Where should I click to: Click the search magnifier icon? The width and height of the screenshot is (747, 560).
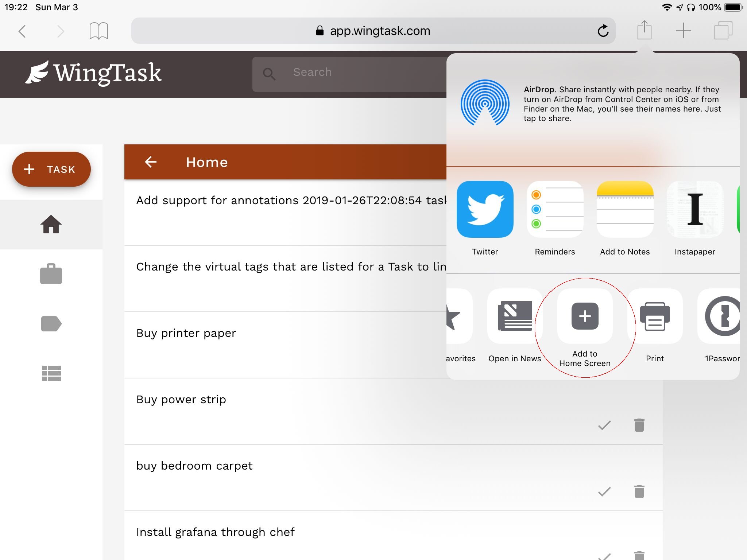(269, 74)
